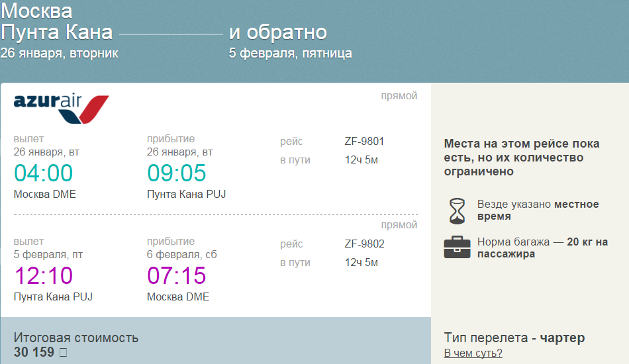Select the 09:05 arrival time
The width and height of the screenshot is (629, 364).
176,173
